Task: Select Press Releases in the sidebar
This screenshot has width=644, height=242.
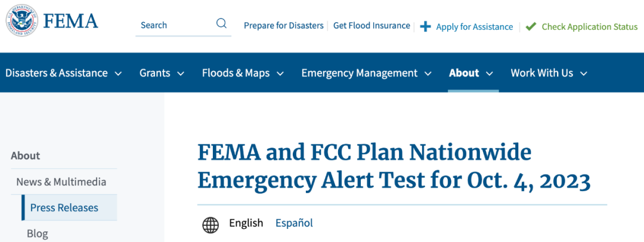Action: (x=64, y=208)
